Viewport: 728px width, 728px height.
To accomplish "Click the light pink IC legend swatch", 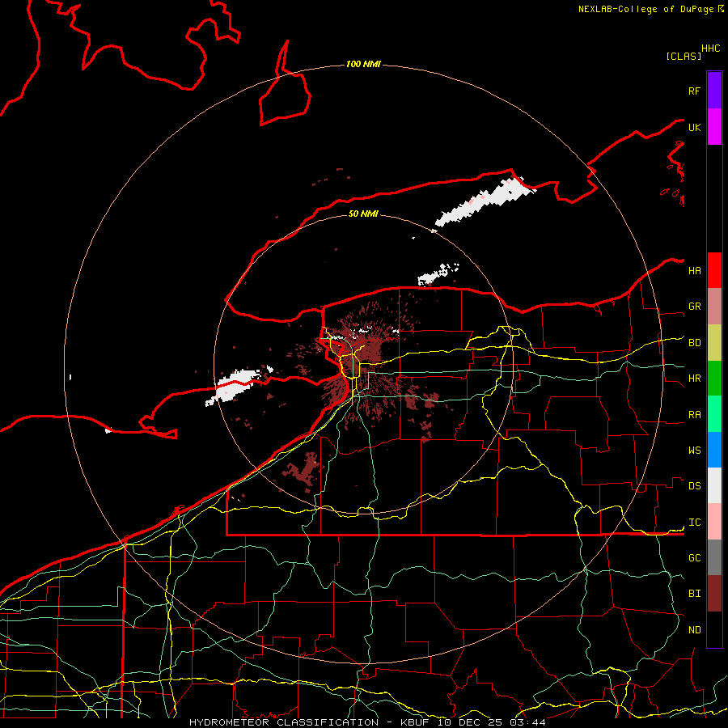I will 714,522.
